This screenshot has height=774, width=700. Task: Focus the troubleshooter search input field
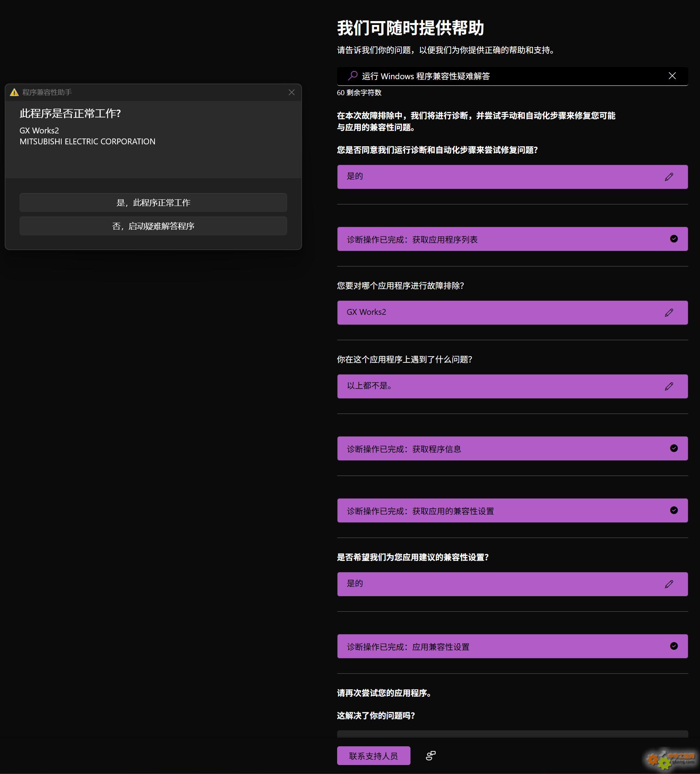(507, 76)
